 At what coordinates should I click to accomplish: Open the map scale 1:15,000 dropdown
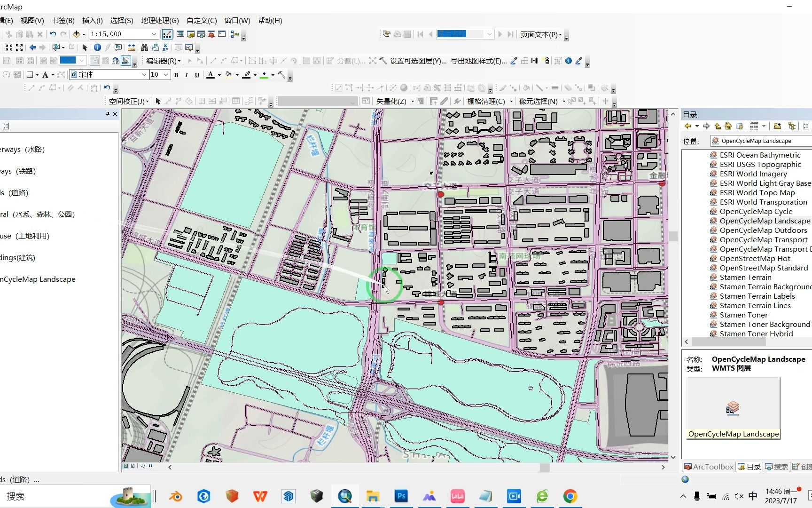[x=154, y=34]
